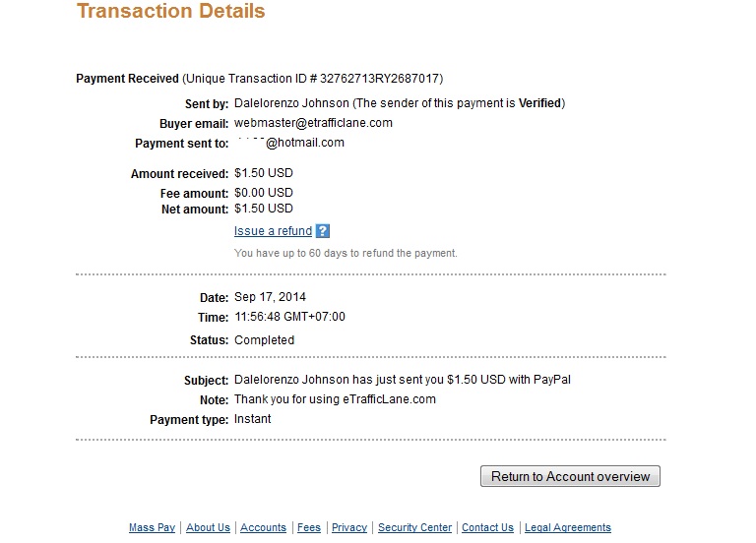Open the Contact Us link

point(487,527)
